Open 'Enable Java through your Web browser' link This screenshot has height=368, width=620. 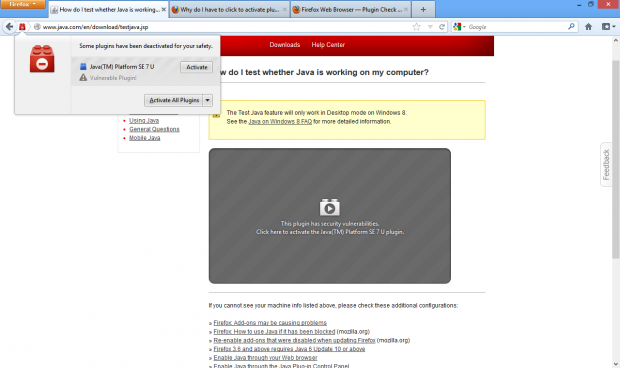pos(265,358)
